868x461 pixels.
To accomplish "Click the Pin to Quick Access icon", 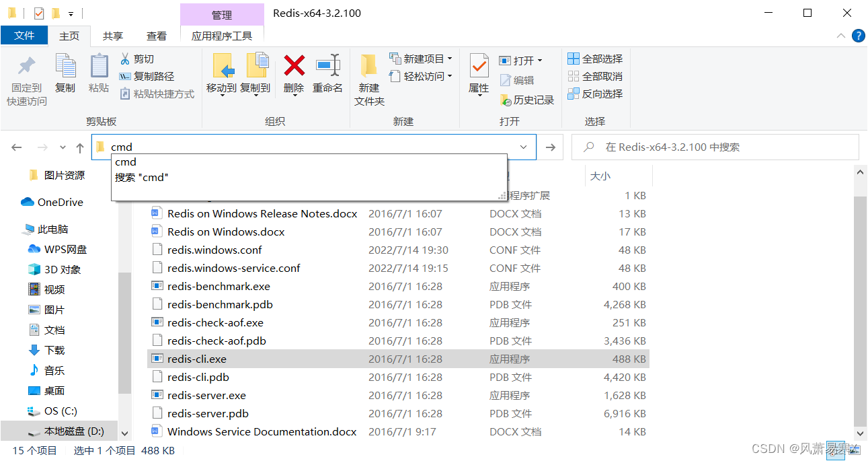I will 27,66.
